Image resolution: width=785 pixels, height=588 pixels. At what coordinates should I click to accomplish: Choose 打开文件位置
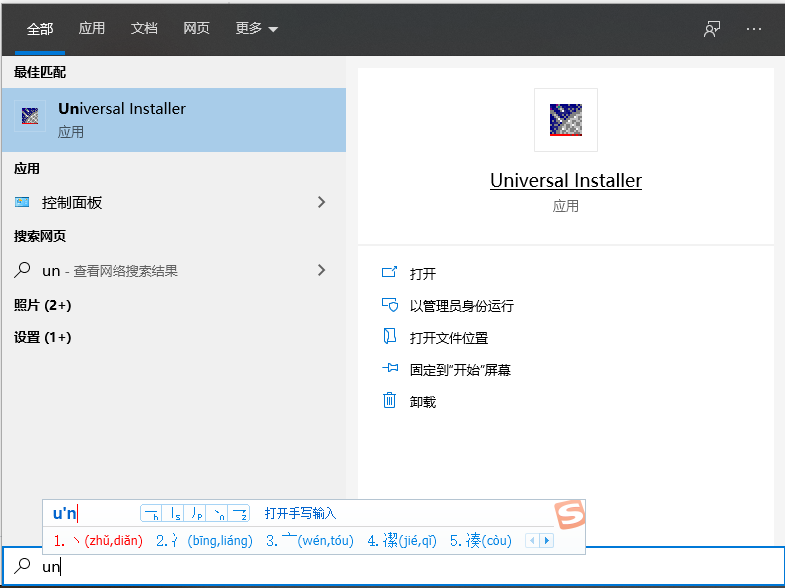point(449,338)
